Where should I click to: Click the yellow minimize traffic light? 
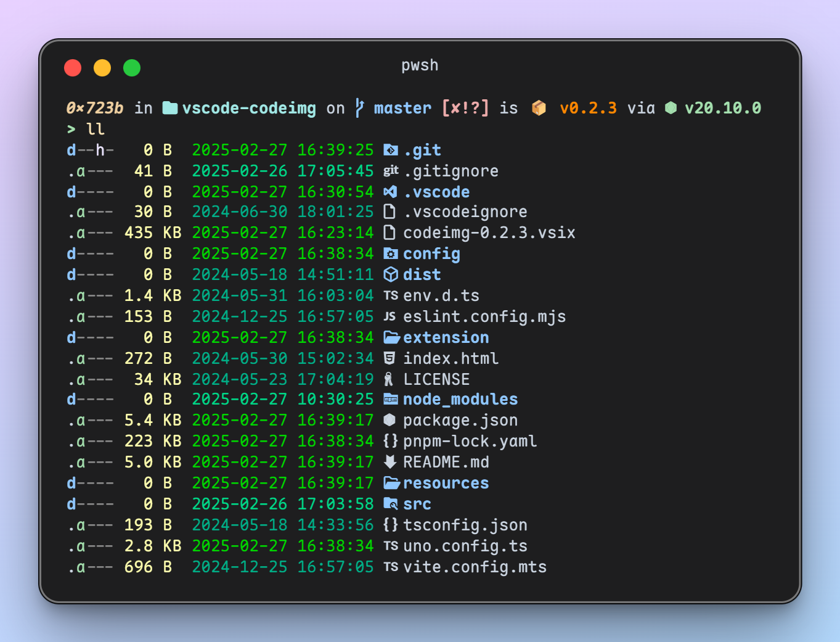102,67
